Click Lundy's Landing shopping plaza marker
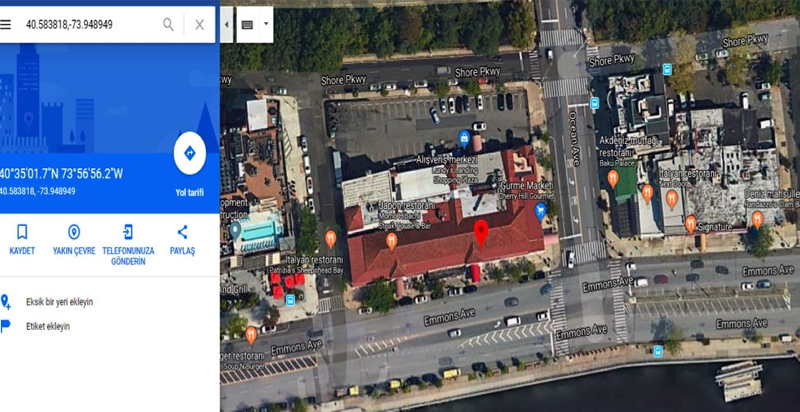The height and width of the screenshot is (412, 800). (x=464, y=138)
